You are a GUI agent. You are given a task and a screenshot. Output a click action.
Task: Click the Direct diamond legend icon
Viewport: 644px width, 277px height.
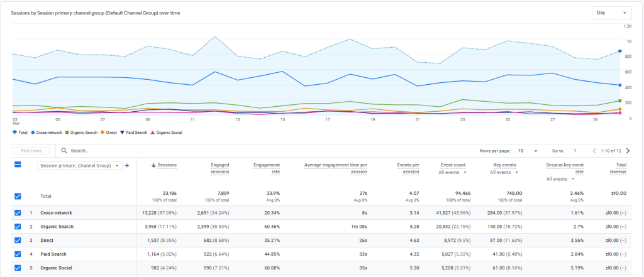pyautogui.click(x=102, y=133)
